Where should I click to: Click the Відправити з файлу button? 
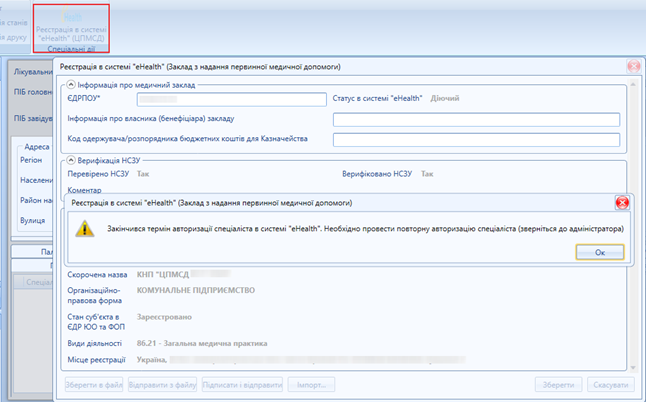coord(162,385)
